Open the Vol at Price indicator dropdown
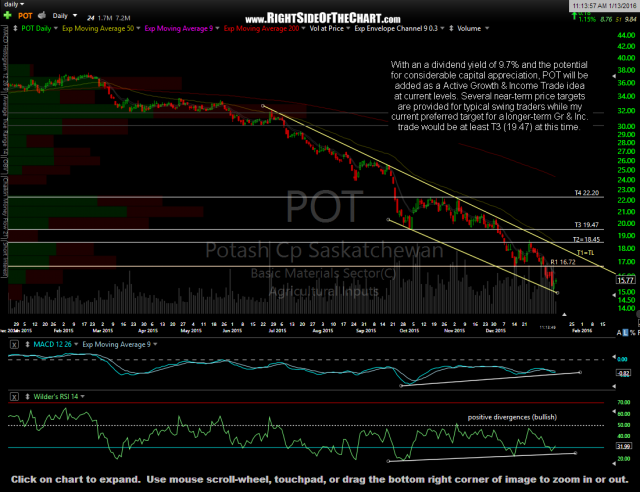640x492 pixels. pyautogui.click(x=348, y=29)
